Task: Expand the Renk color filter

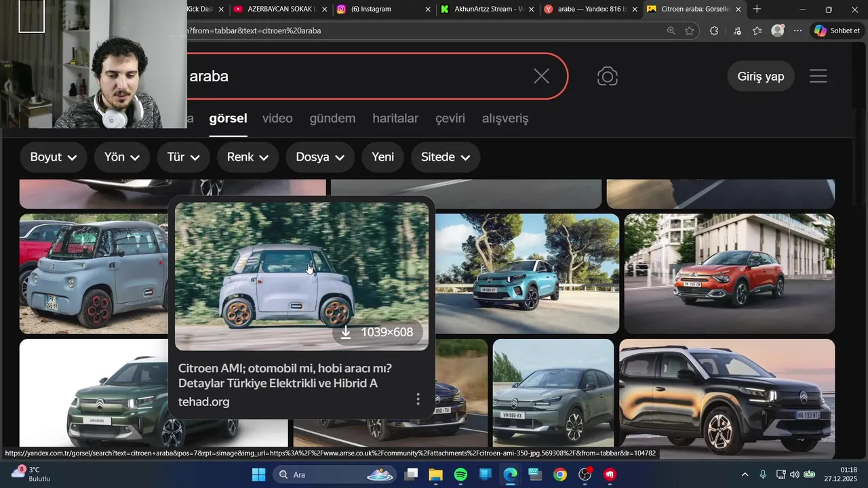Action: click(x=248, y=157)
